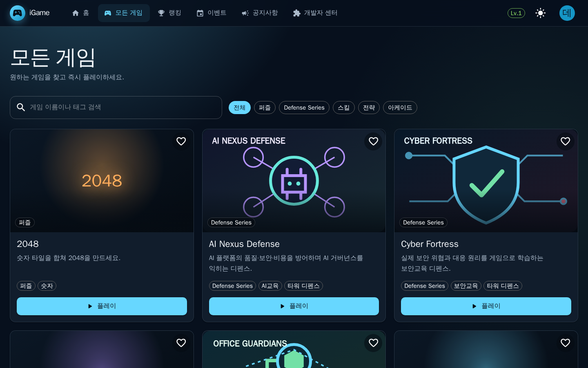Viewport: 588px width, 368px height.
Task: Click Cyber Fortress description starting 실제 보안
Action: pyautogui.click(x=472, y=263)
